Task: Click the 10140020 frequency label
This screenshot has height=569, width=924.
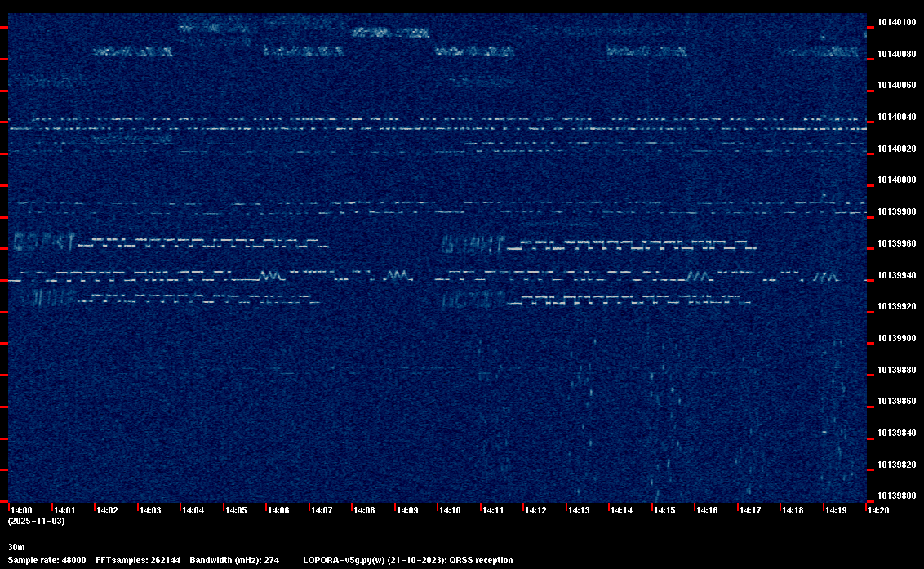Action: tap(897, 149)
